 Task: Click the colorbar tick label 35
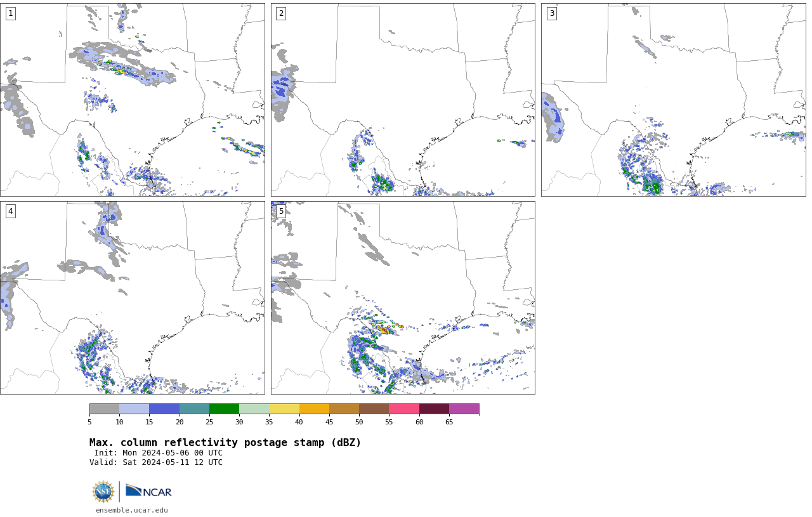(269, 422)
